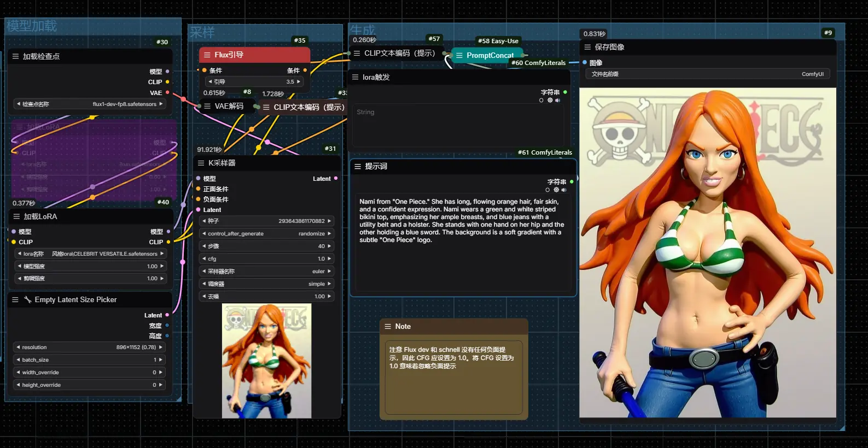Click the wrench icon on Empty Latent Size Picker

pyautogui.click(x=28, y=299)
